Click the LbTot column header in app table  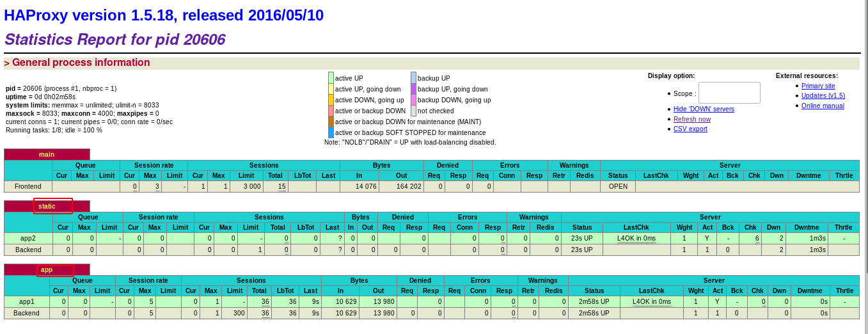tap(285, 290)
